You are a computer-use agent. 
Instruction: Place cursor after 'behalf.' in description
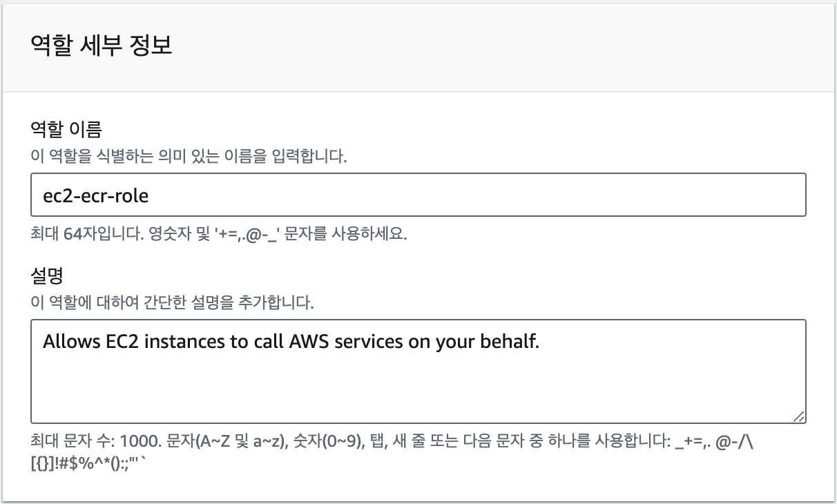tap(540, 342)
